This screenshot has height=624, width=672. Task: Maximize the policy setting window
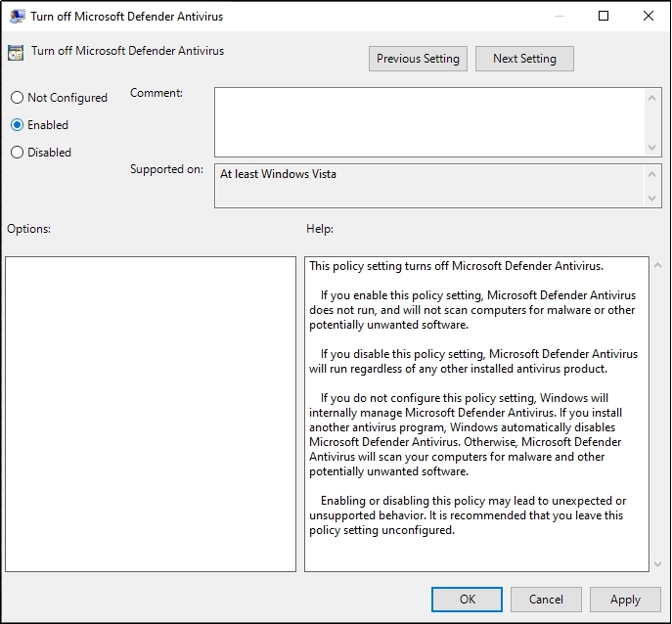(x=604, y=16)
